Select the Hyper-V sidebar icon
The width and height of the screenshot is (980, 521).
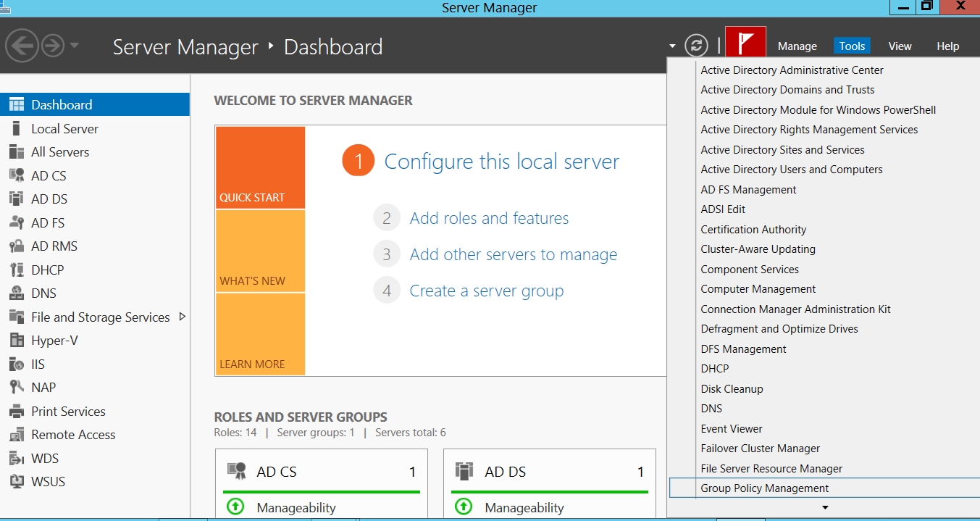point(17,341)
